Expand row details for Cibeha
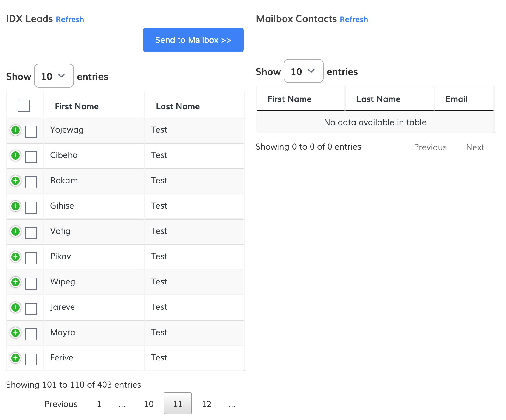 [15, 155]
